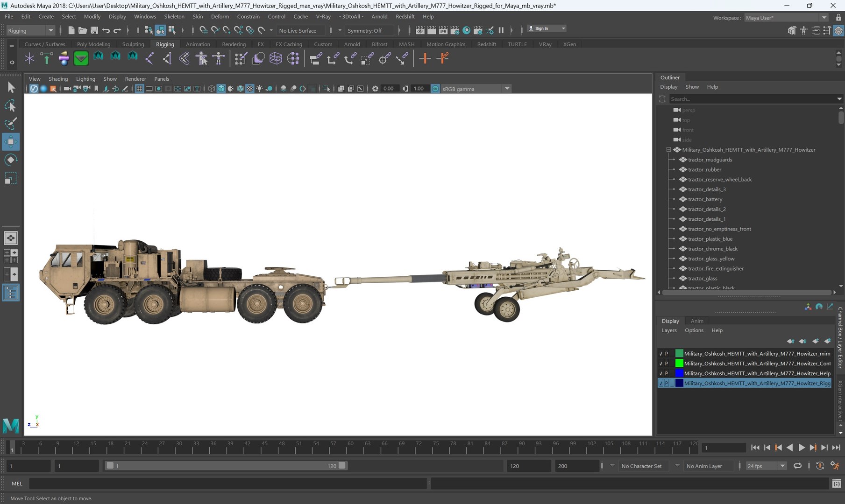Open Render View window icon
This screenshot has width=845, height=504.
(x=420, y=30)
